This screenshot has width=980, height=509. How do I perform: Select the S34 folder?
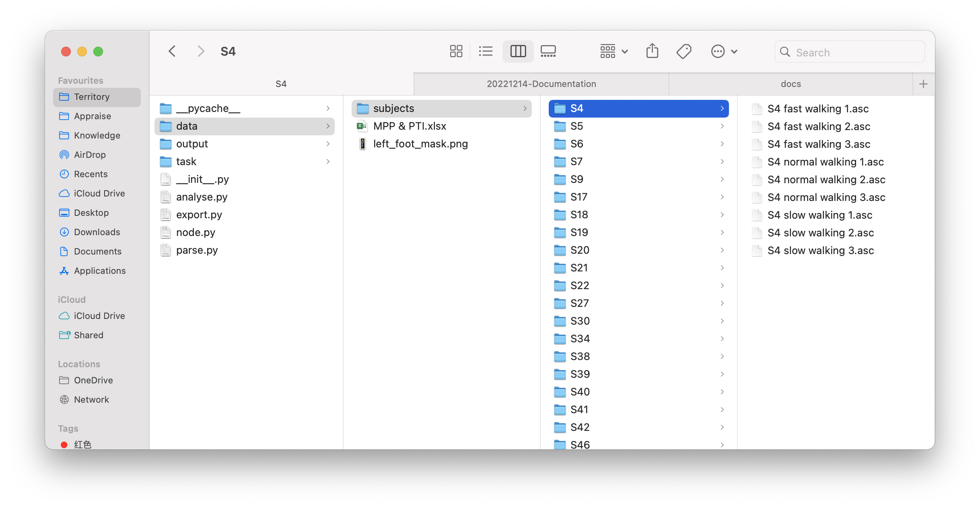639,339
